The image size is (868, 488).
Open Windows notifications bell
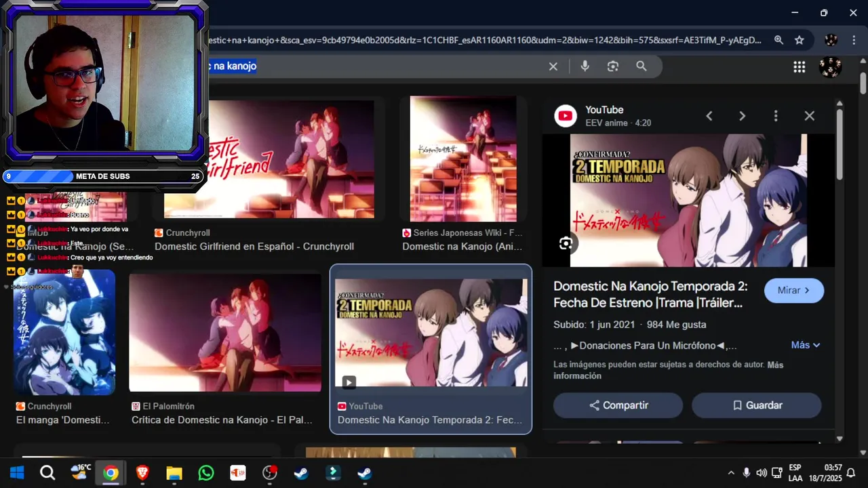(851, 473)
